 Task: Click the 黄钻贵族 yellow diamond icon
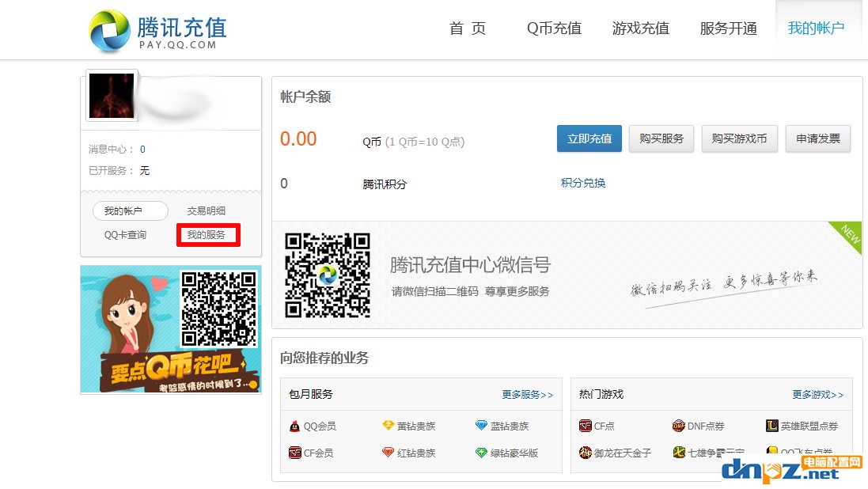(x=388, y=426)
